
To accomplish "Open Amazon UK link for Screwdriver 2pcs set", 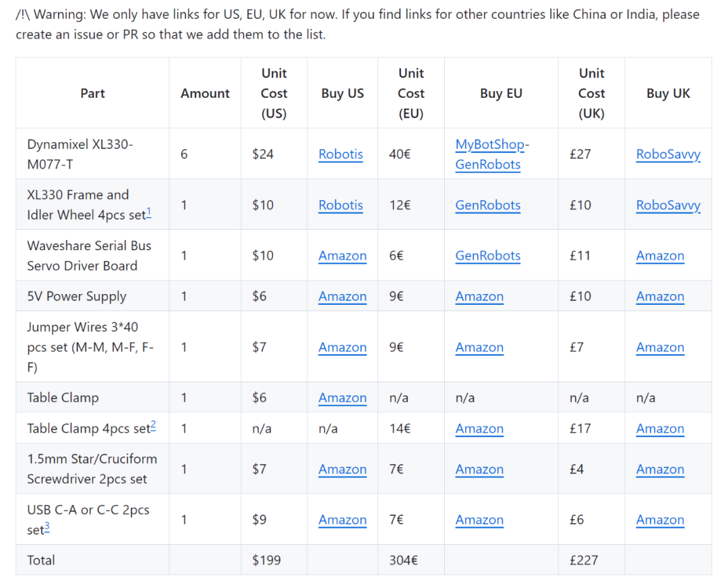I will click(x=660, y=469).
